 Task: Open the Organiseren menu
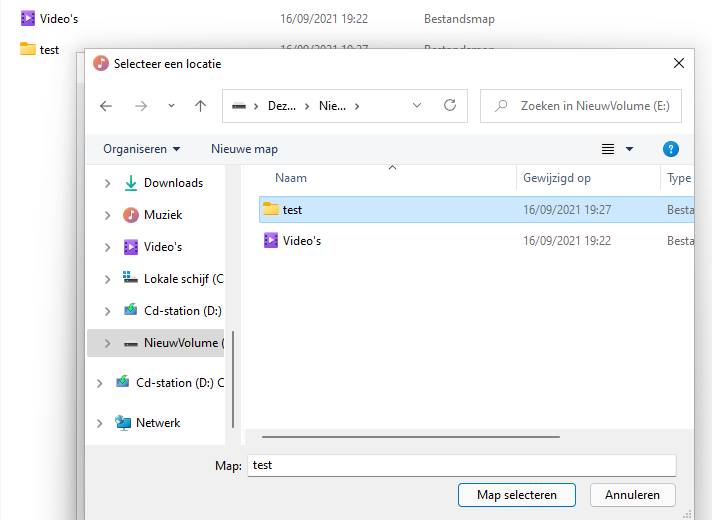click(142, 149)
